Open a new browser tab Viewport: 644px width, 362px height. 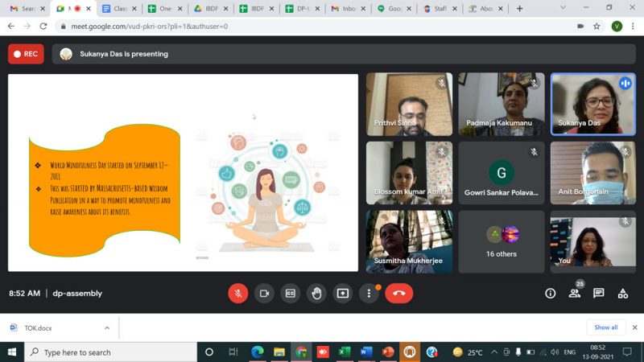click(x=519, y=9)
